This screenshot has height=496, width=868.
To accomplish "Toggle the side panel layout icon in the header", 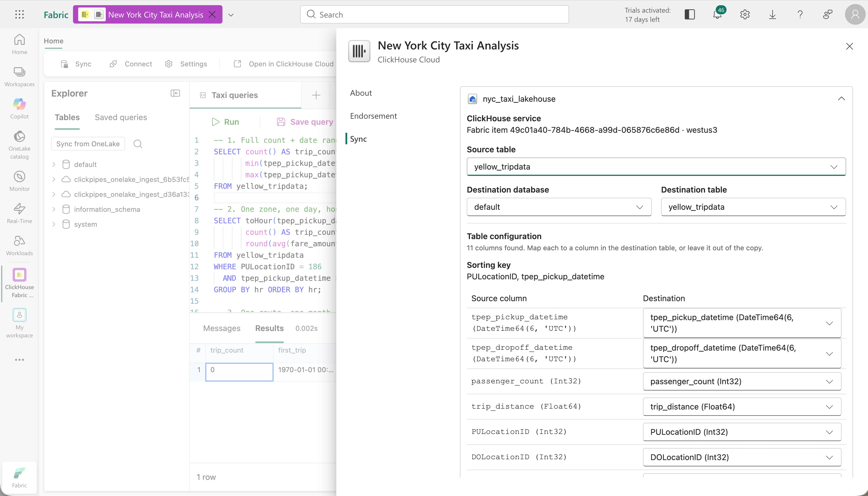I will pos(690,14).
